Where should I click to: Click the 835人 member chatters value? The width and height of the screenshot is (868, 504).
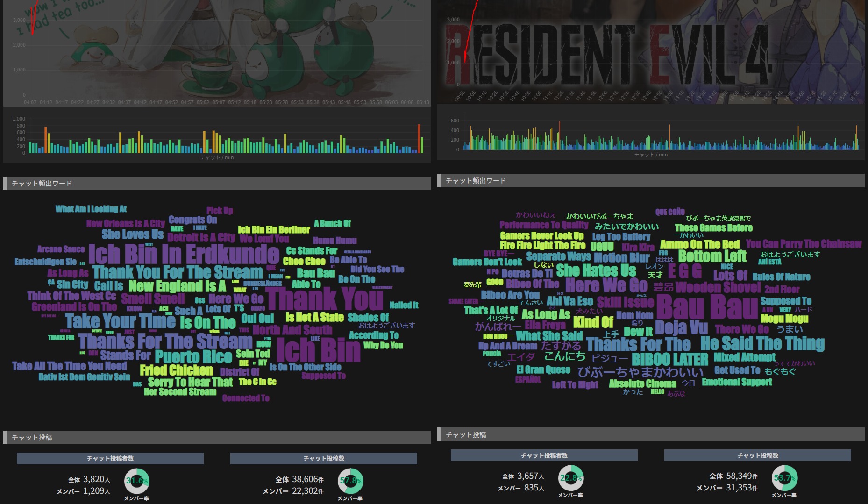[534, 488]
